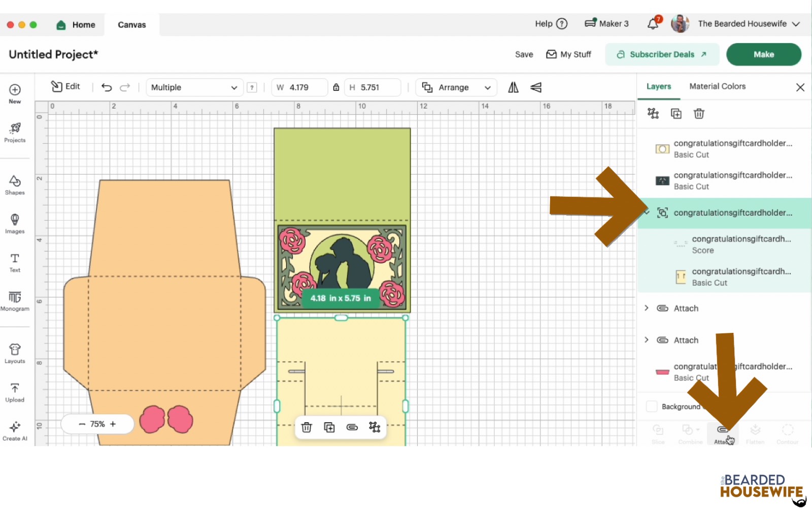The image size is (812, 516).
Task: Click the Upload icon
Action: (x=15, y=392)
